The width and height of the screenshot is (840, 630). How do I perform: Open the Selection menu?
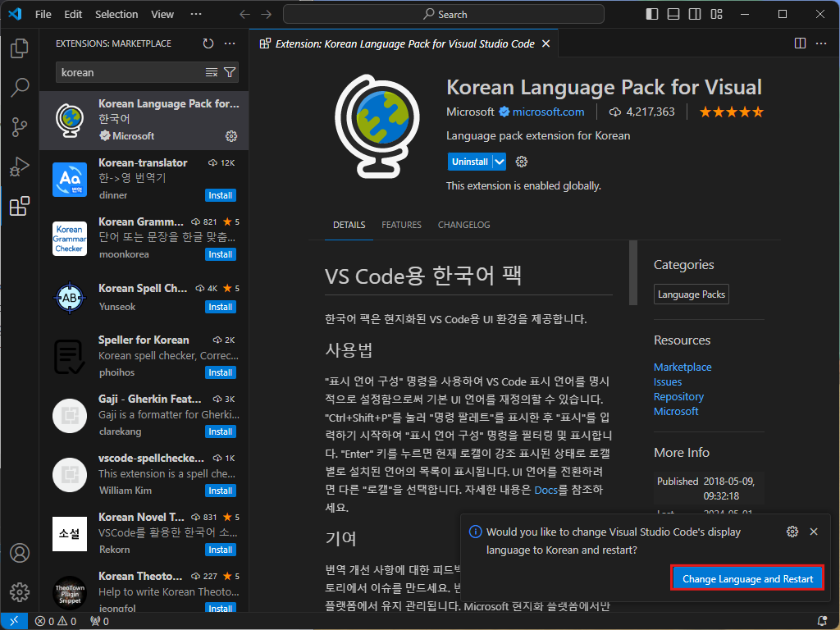[116, 15]
